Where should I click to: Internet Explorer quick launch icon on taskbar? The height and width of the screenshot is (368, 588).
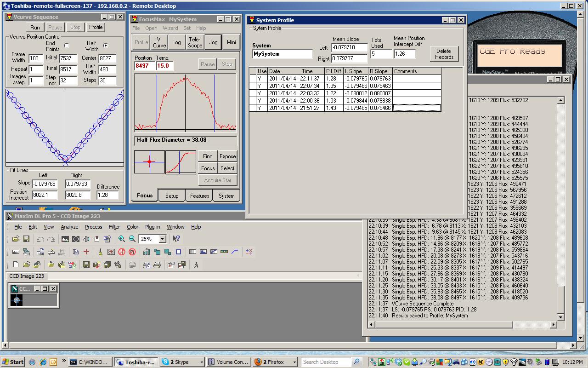pyautogui.click(x=43, y=362)
